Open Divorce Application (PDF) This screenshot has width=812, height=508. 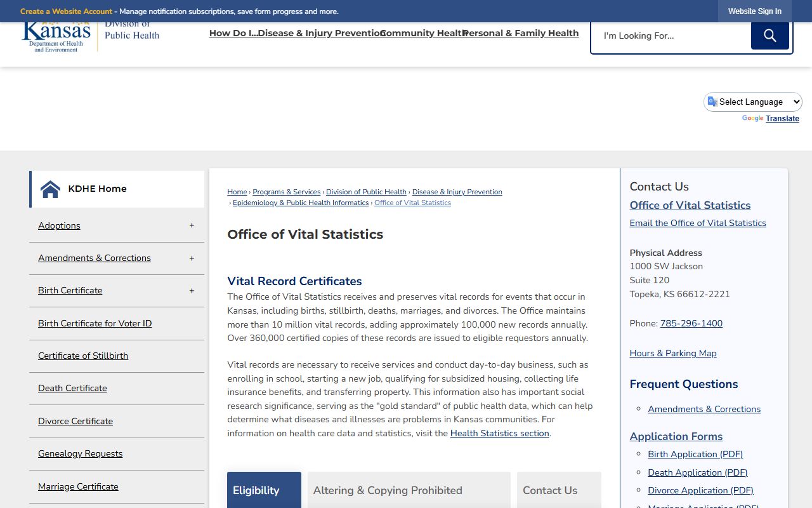[x=700, y=490]
